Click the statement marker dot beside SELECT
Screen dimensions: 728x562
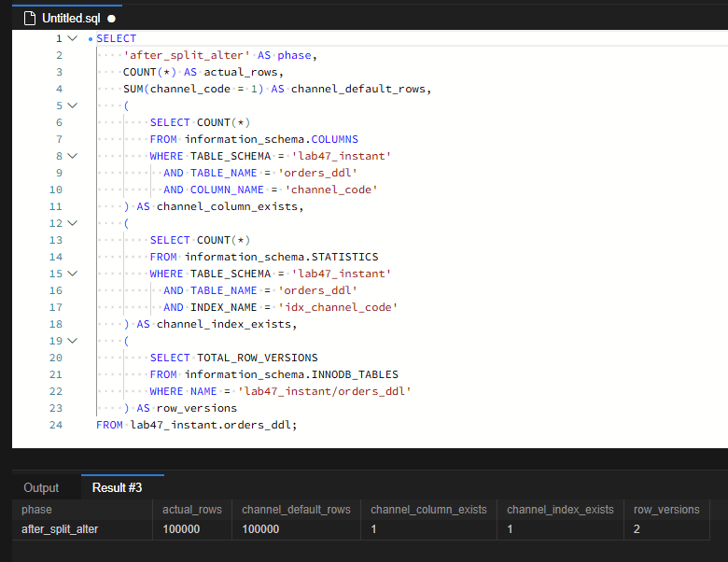coord(91,39)
